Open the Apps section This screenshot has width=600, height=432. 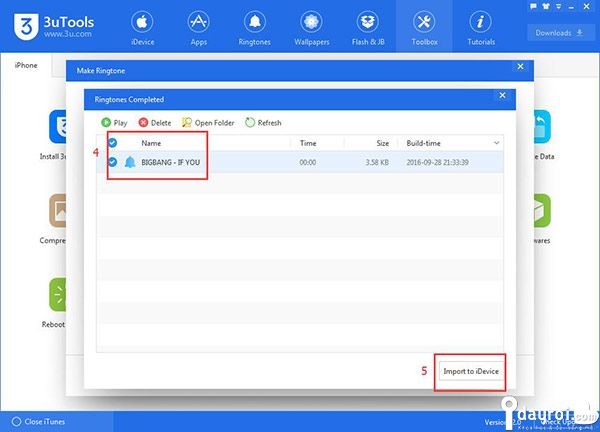[x=197, y=29]
